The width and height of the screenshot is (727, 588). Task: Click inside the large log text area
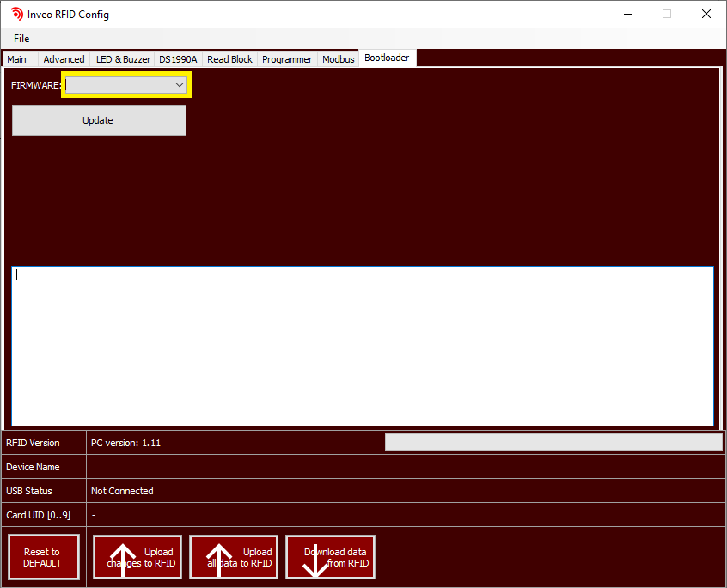pos(363,346)
